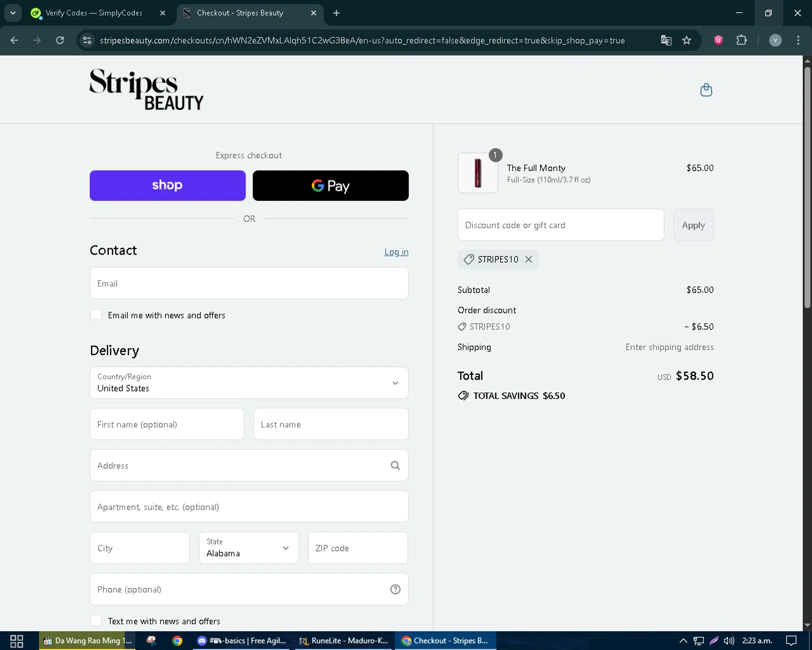Open Da Wang Rao Ming taskbar item
This screenshot has height=650, width=812.
(x=88, y=641)
